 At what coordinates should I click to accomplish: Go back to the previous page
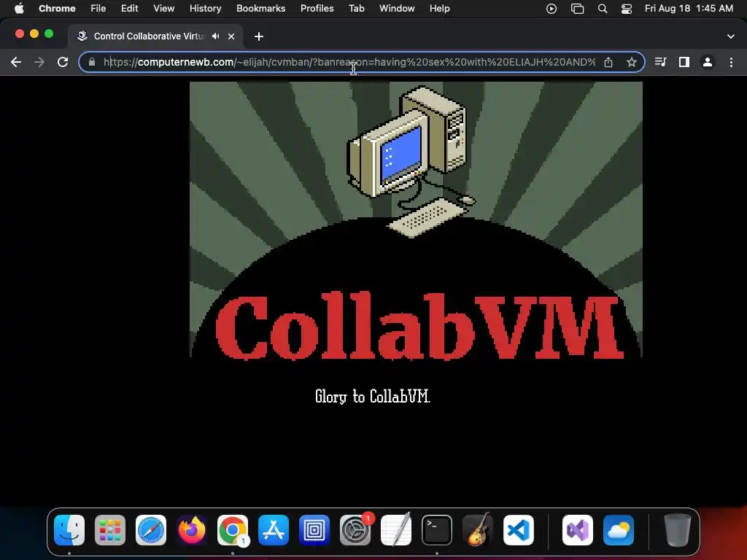pyautogui.click(x=16, y=62)
